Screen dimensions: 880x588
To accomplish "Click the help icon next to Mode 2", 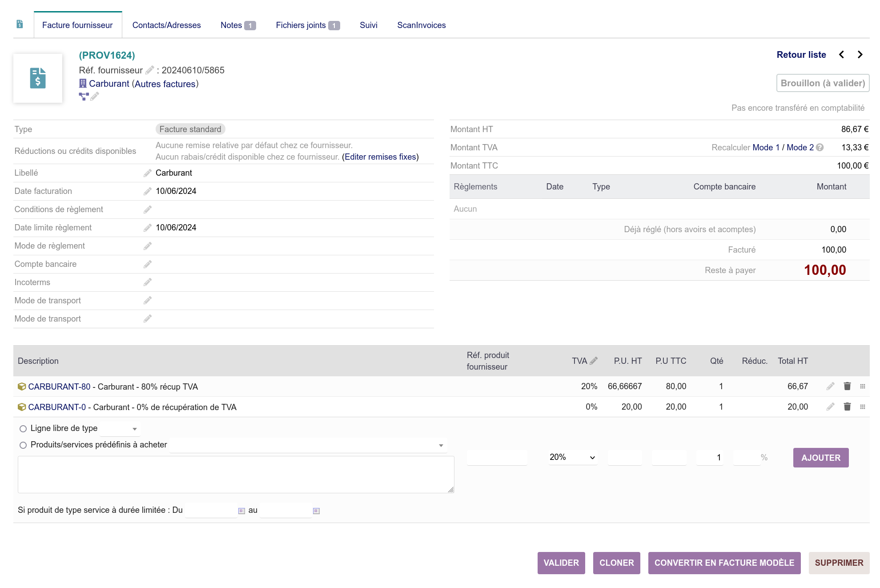I will (820, 148).
